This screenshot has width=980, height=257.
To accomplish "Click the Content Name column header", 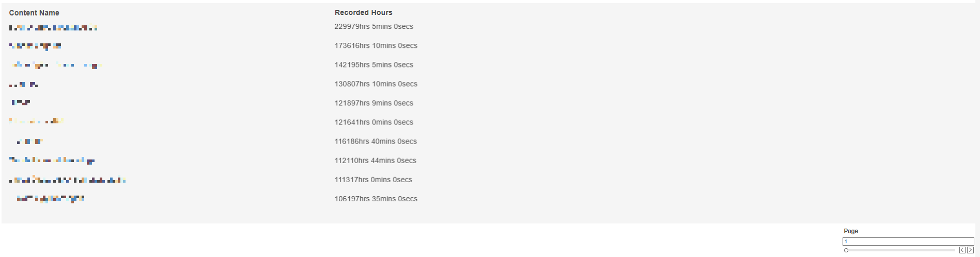I will point(34,13).
